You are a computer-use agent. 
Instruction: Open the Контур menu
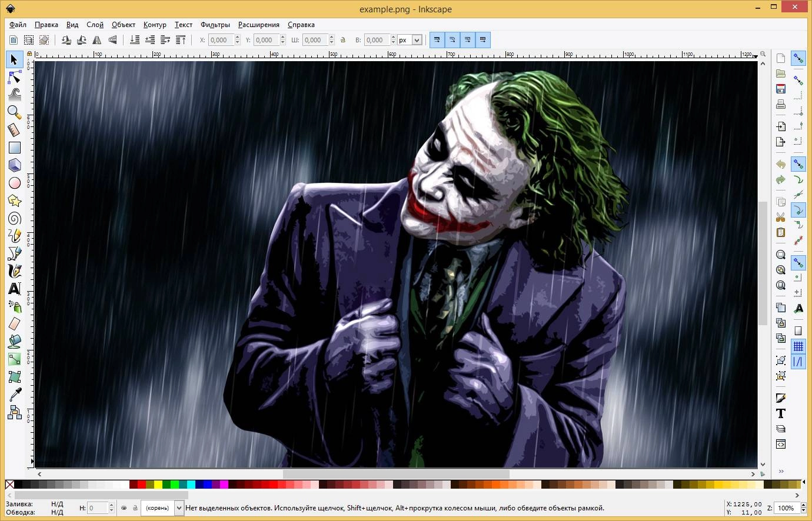(x=155, y=25)
